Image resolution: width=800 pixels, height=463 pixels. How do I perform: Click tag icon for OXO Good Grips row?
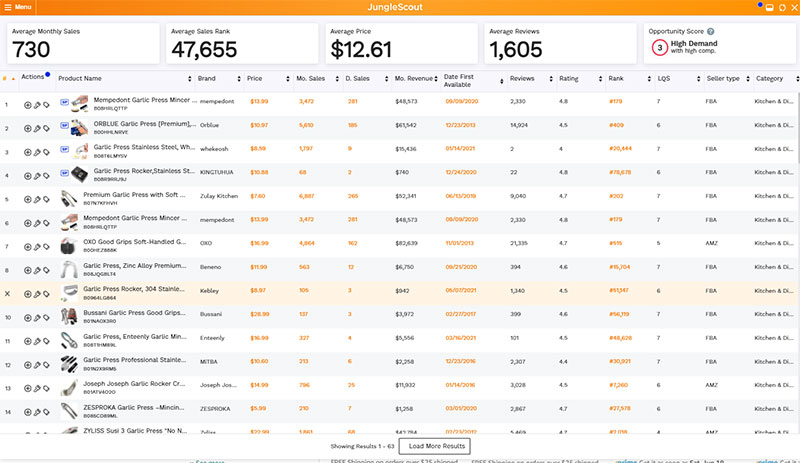[x=46, y=247]
